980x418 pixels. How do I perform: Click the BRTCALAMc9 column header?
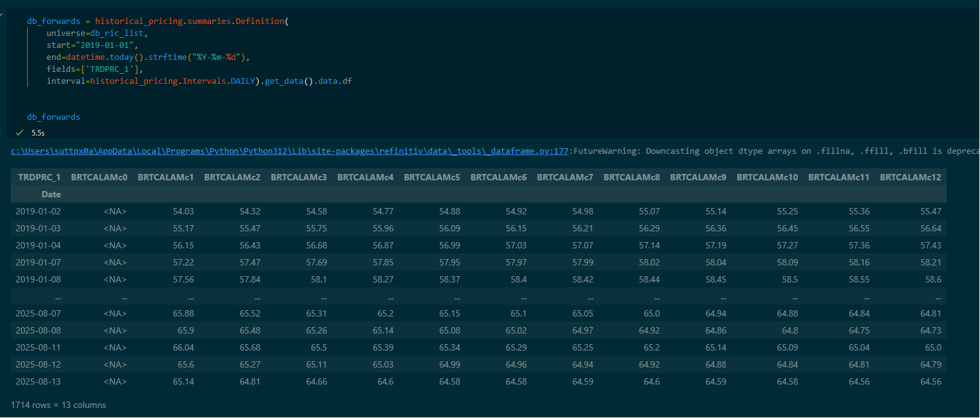tap(698, 178)
